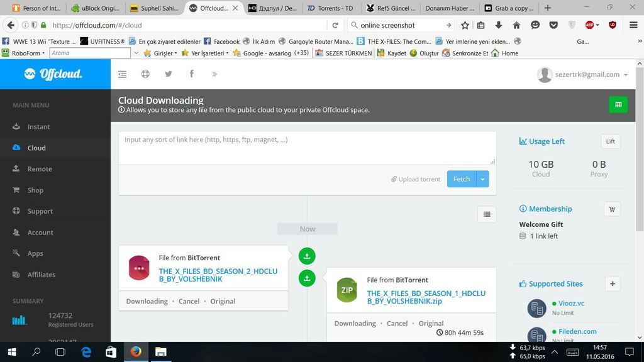Click the Offcloud logo
Screen dimensions: 644x362
[x=53, y=74]
